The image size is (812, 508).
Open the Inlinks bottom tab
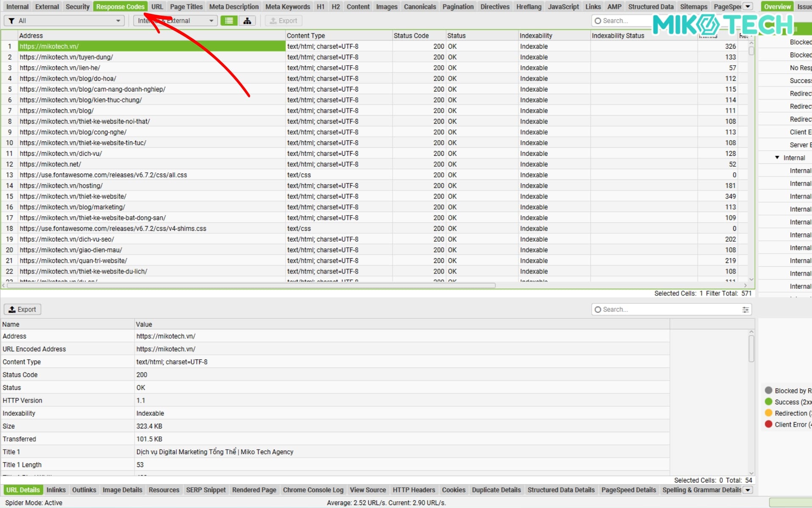(x=56, y=490)
